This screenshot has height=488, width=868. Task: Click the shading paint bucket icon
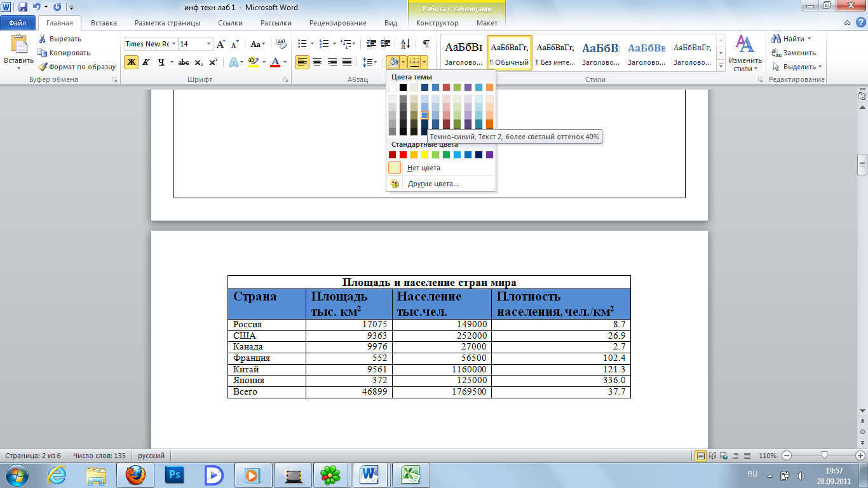(393, 62)
